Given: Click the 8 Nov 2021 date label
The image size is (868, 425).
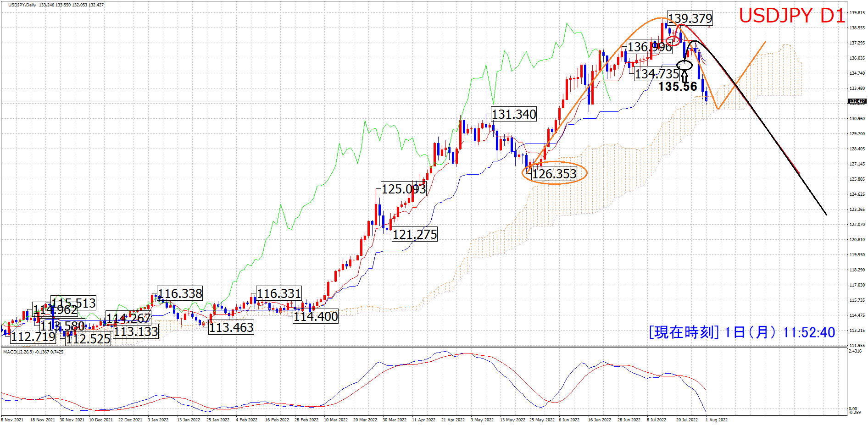Looking at the screenshot, I should [12, 419].
